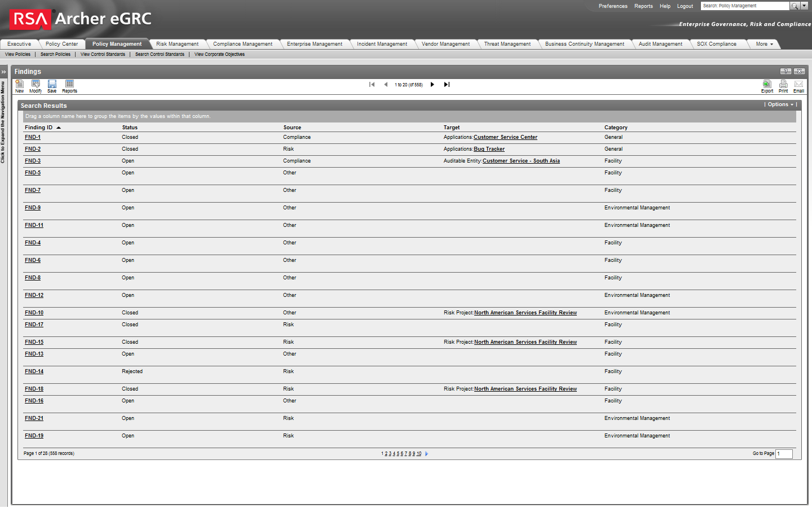Create a New finding record
This screenshot has width=812, height=508.
(x=19, y=86)
